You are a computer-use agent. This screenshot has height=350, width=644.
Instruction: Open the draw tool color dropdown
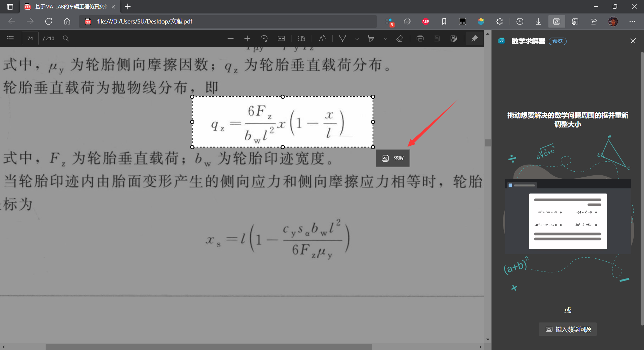tap(357, 38)
